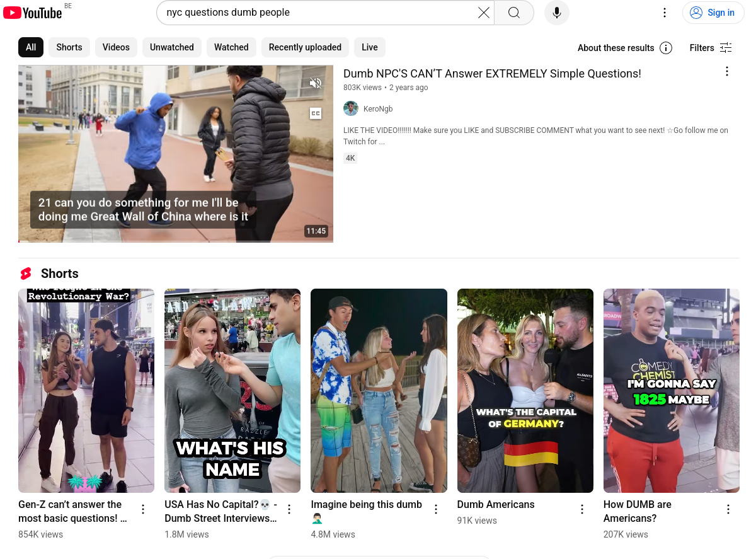Open the settings three-dot menu beside Sign in
This screenshot has width=756, height=559.
click(x=665, y=13)
